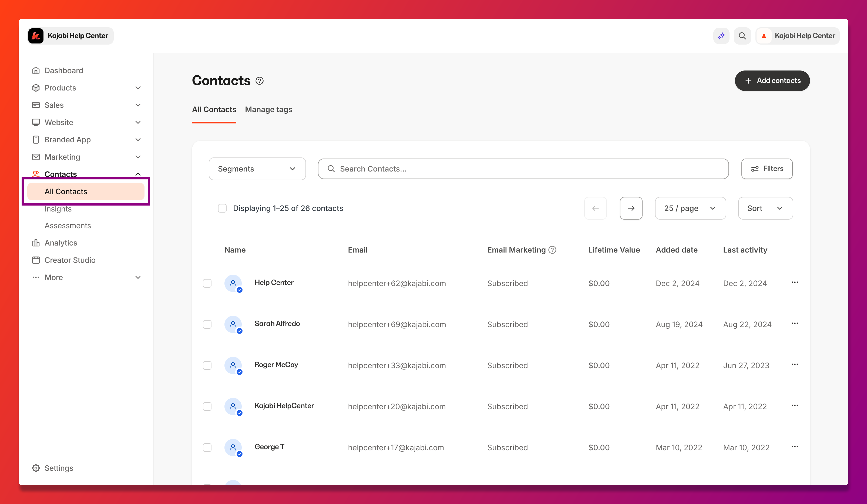Click the Added date column header
The image size is (867, 504).
point(676,250)
